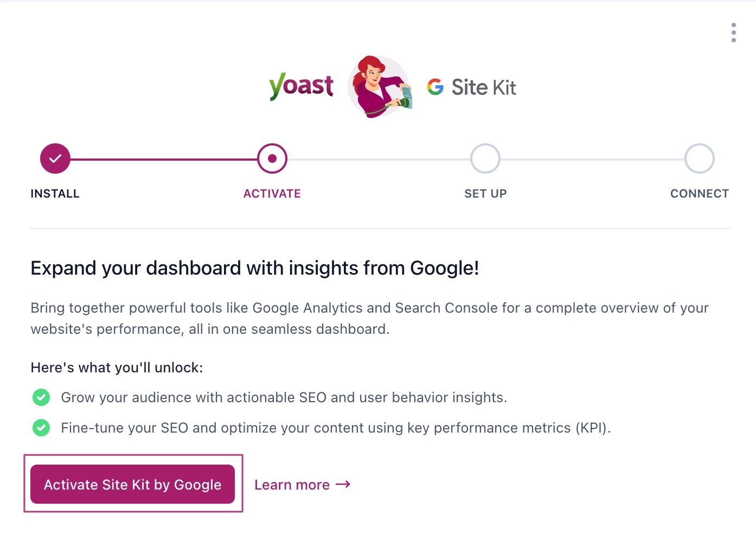Click the Expand your dashboard heading
This screenshot has width=756, height=533.
click(255, 268)
